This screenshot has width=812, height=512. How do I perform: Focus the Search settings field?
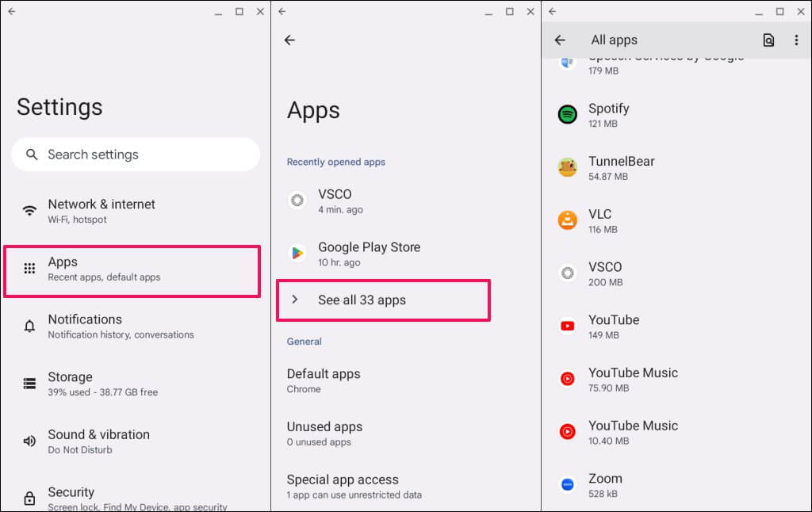pos(136,155)
